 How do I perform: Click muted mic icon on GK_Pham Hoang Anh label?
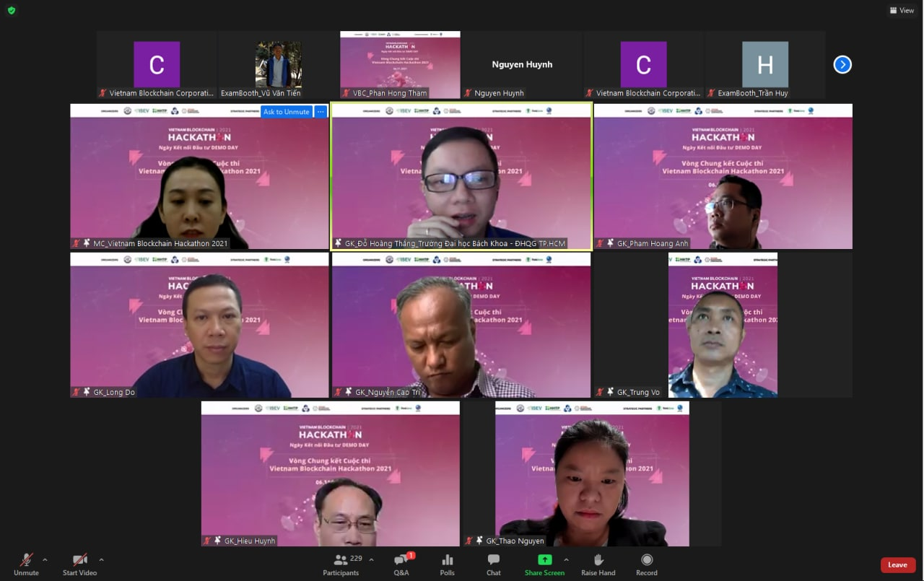click(599, 244)
